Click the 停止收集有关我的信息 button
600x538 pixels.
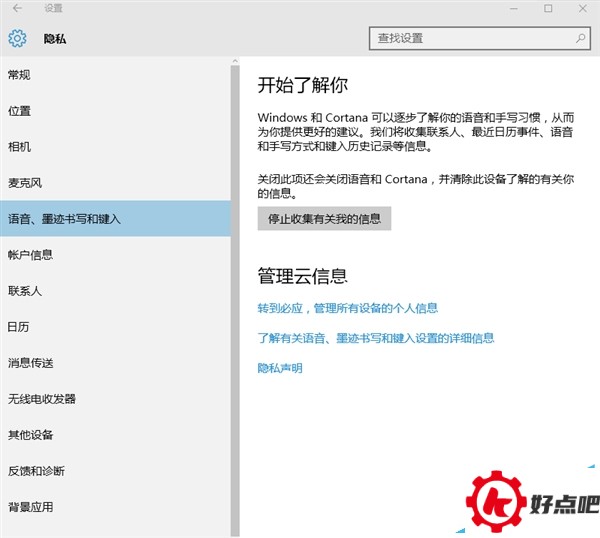324,218
